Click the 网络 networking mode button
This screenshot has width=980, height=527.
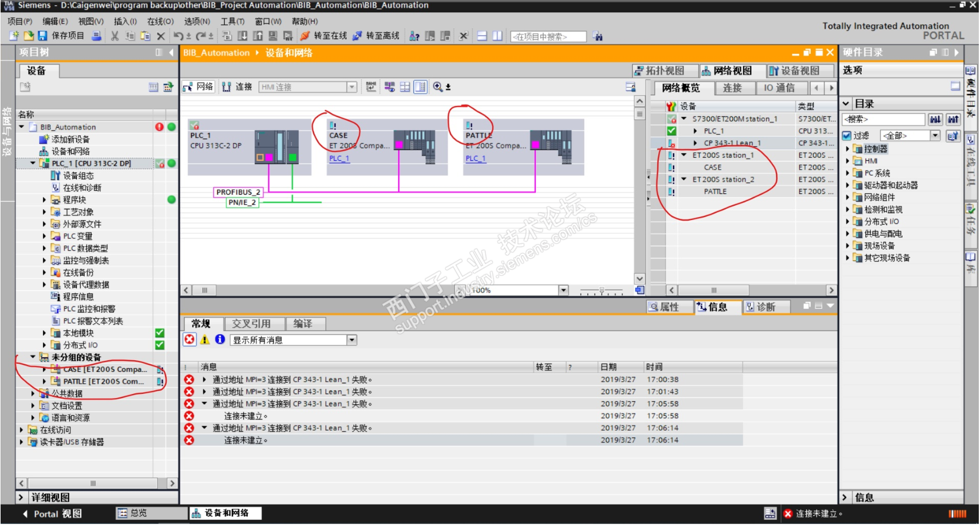(x=199, y=87)
